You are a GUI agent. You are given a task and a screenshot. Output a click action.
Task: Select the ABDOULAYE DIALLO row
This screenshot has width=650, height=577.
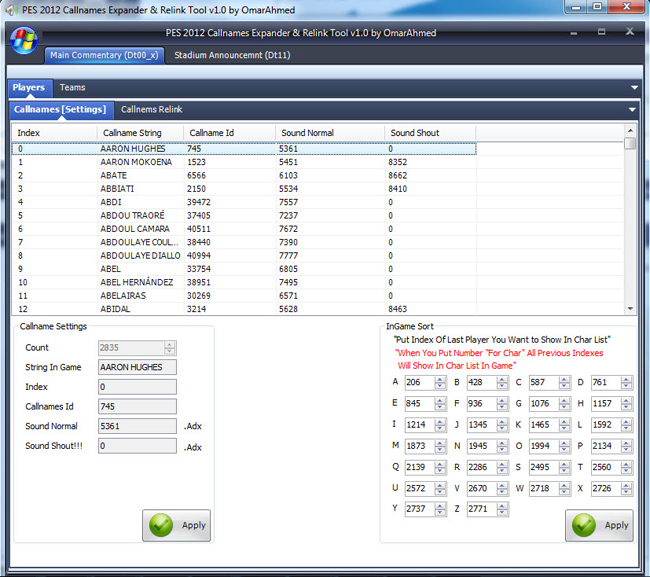point(244,255)
